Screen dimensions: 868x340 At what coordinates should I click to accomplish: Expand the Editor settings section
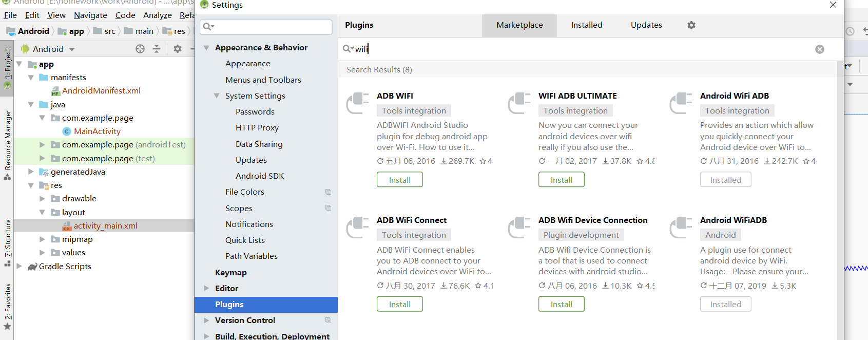point(206,288)
